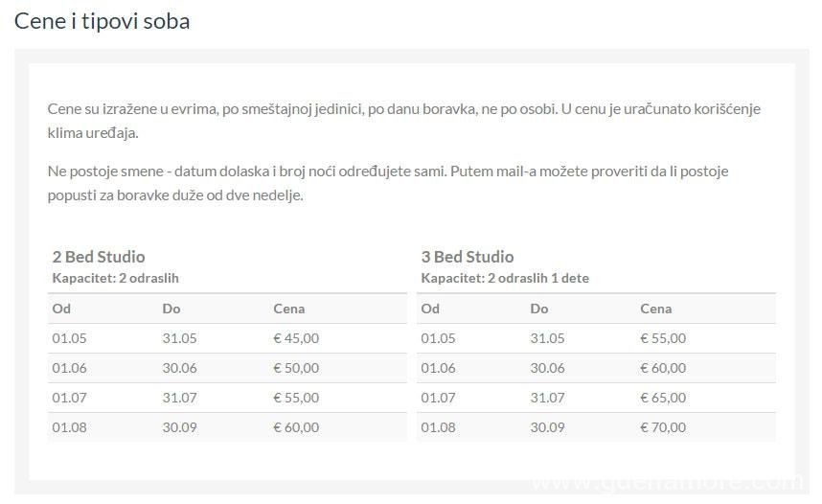Click the "Cena" header in 2 Bed Studio table

pyautogui.click(x=288, y=309)
